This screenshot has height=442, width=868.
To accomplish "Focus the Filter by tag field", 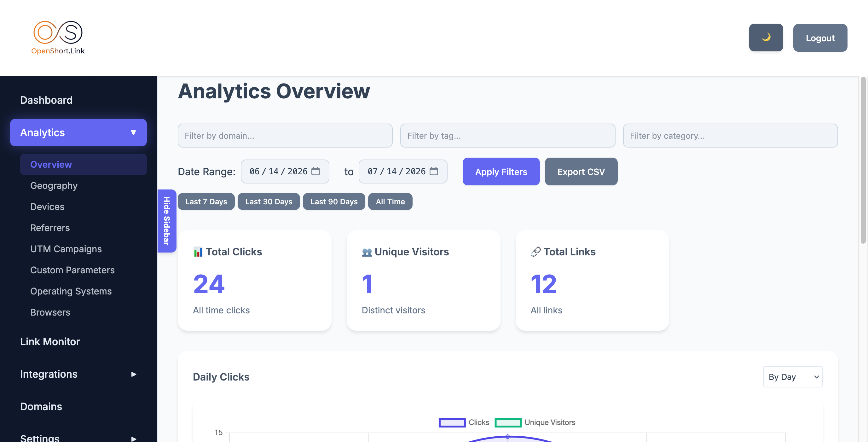I will tap(507, 136).
